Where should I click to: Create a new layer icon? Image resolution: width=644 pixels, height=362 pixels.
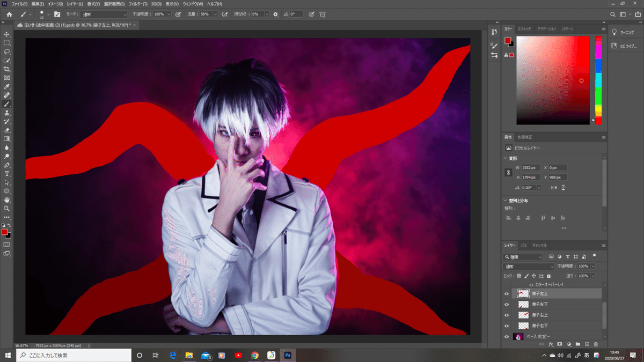[587, 344]
